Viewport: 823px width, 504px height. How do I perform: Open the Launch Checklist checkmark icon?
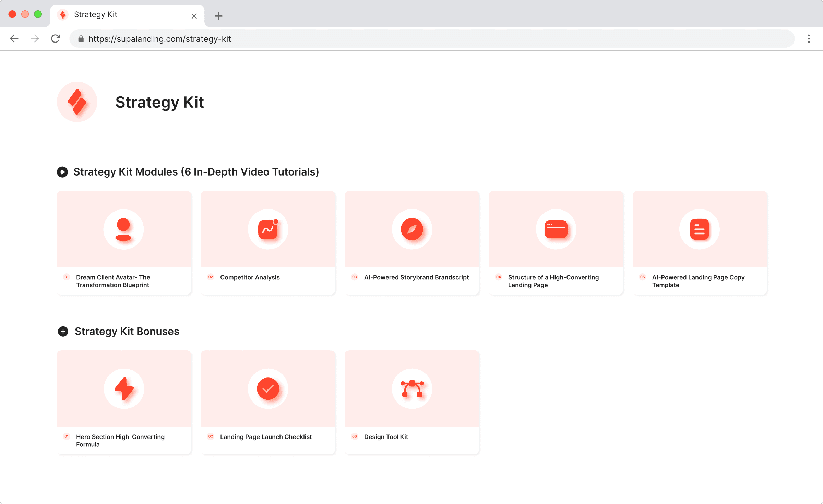point(268,389)
